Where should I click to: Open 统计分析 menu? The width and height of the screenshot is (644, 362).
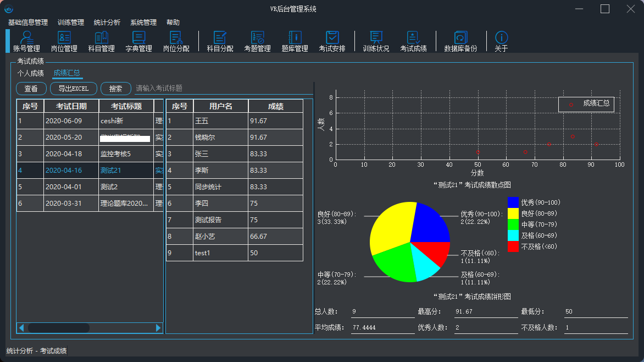(107, 22)
